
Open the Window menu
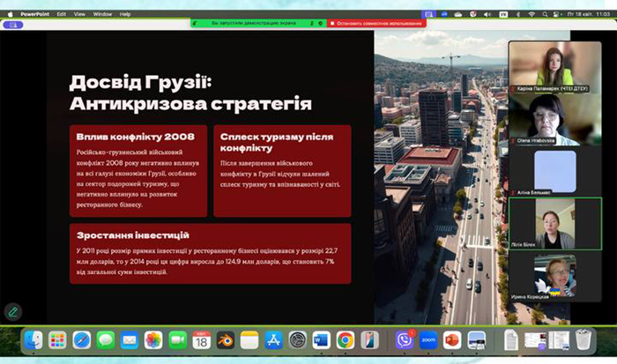tap(102, 14)
